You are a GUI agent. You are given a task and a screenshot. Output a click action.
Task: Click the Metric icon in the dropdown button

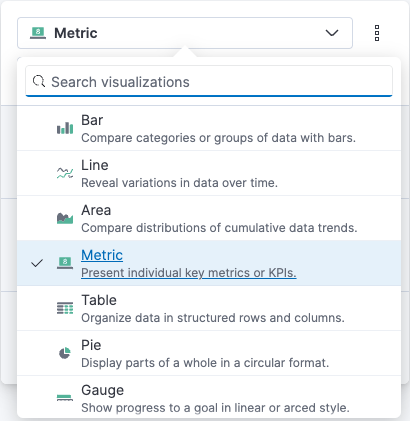point(38,33)
